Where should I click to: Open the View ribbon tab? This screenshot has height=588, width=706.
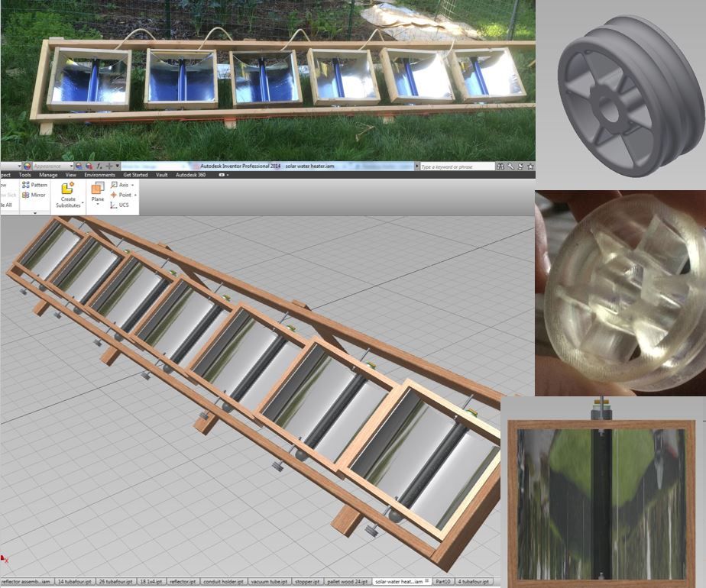[x=71, y=175]
